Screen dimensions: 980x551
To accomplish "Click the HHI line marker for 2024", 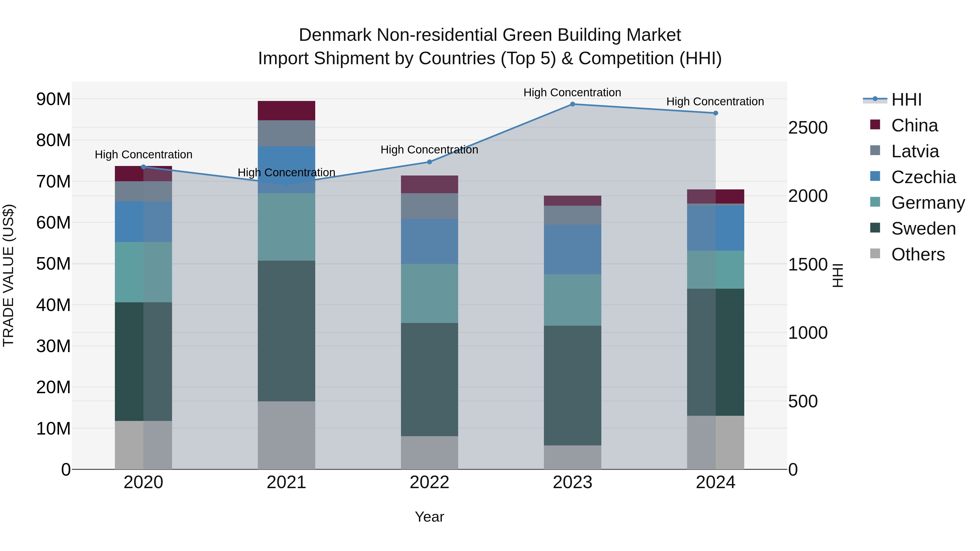I will pos(716,113).
